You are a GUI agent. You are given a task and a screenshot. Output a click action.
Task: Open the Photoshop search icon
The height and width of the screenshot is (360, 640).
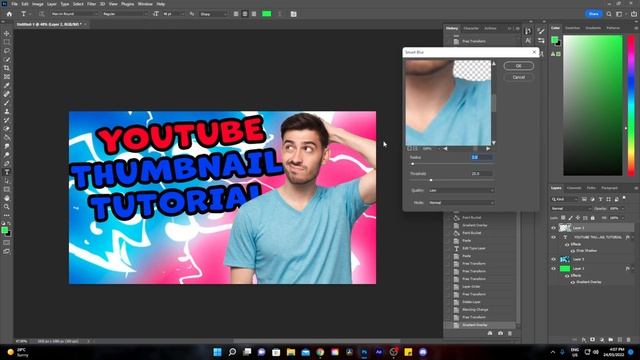(x=609, y=14)
